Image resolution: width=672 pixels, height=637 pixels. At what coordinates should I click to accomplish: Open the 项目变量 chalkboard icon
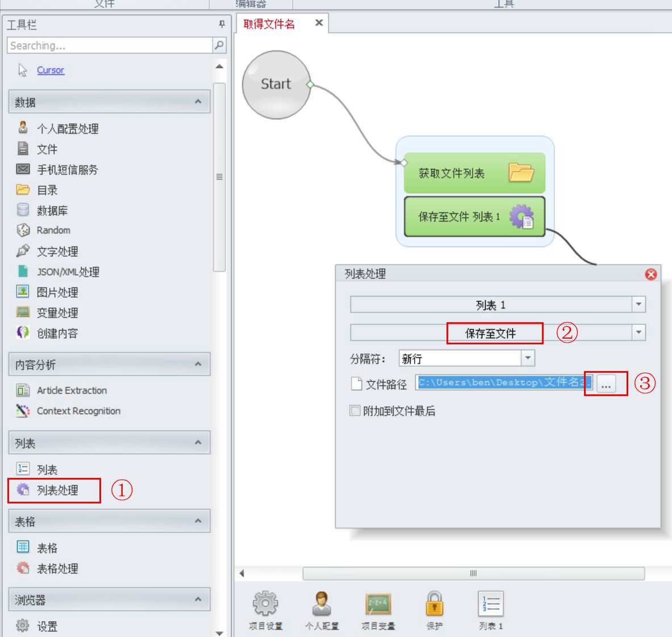(378, 605)
